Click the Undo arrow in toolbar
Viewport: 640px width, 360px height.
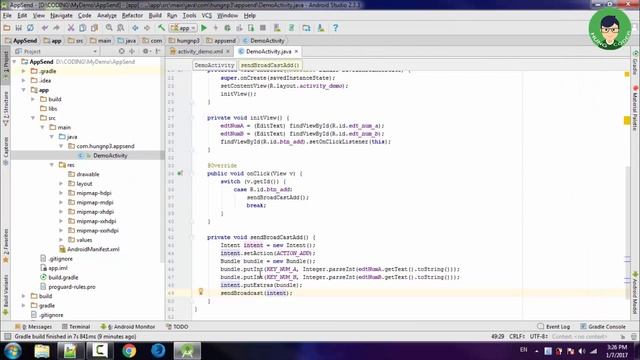click(45, 28)
